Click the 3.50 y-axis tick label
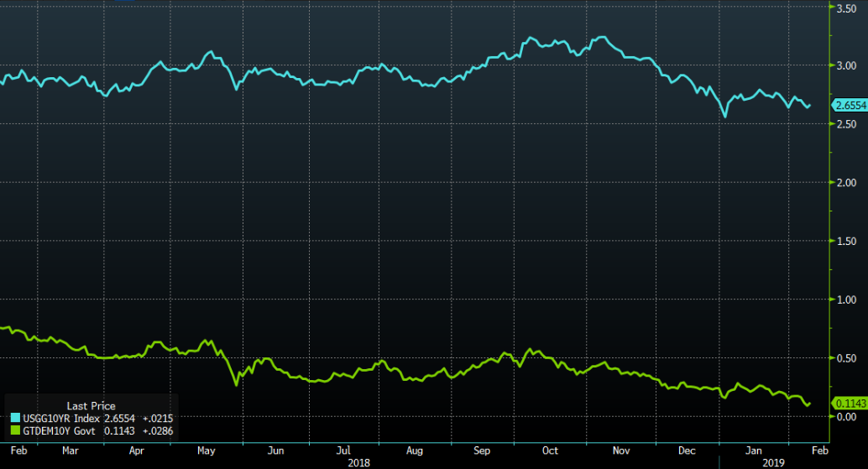Screen dimensions: 868x469 point(846,8)
